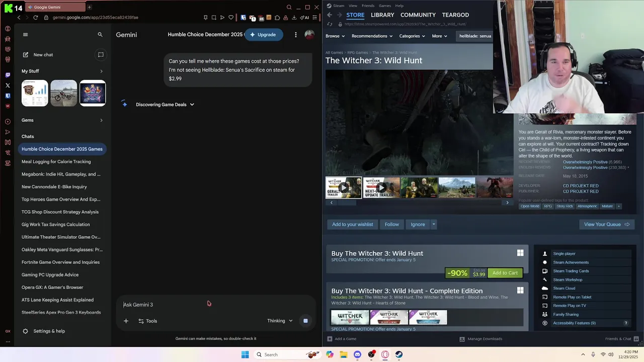Image resolution: width=644 pixels, height=362 pixels.
Task: Click Add a Game in Steam footer
Action: (x=342, y=339)
